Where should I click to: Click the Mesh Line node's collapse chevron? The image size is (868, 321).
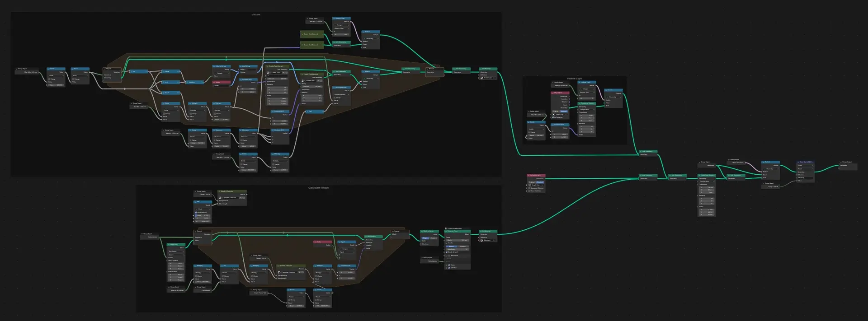click(x=169, y=245)
